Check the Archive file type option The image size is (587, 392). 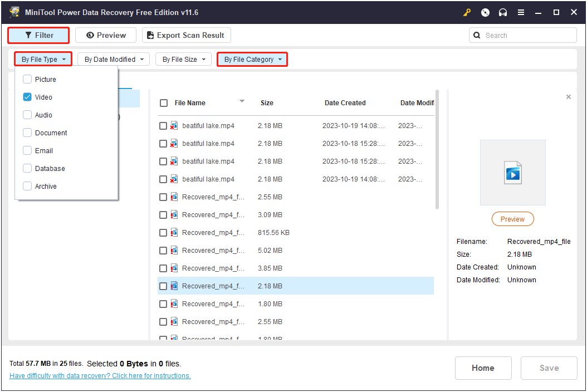(27, 186)
